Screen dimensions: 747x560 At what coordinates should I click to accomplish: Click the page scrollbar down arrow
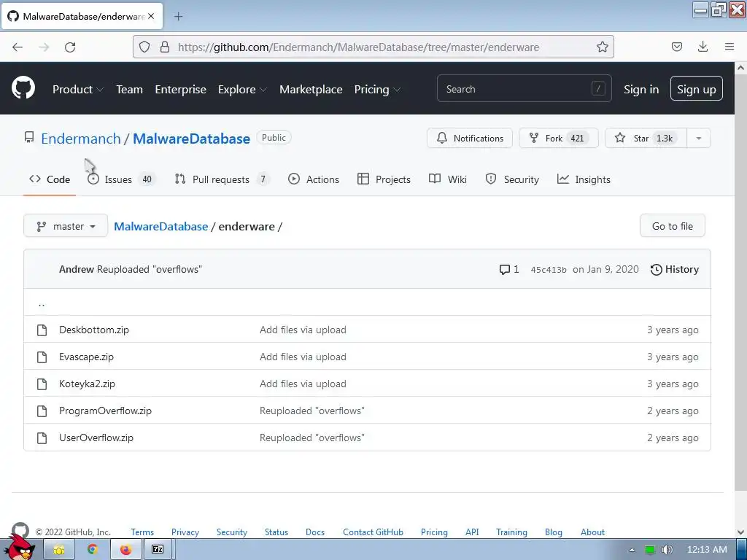[741, 532]
